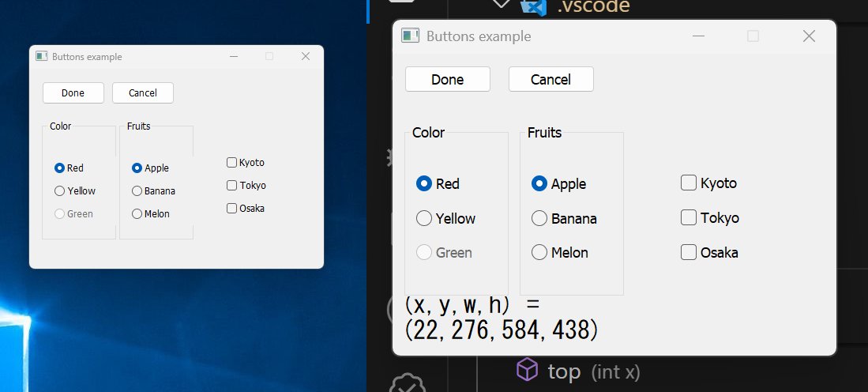Click Done in the larger Buttons example window
The height and width of the screenshot is (392, 868).
[x=447, y=79]
